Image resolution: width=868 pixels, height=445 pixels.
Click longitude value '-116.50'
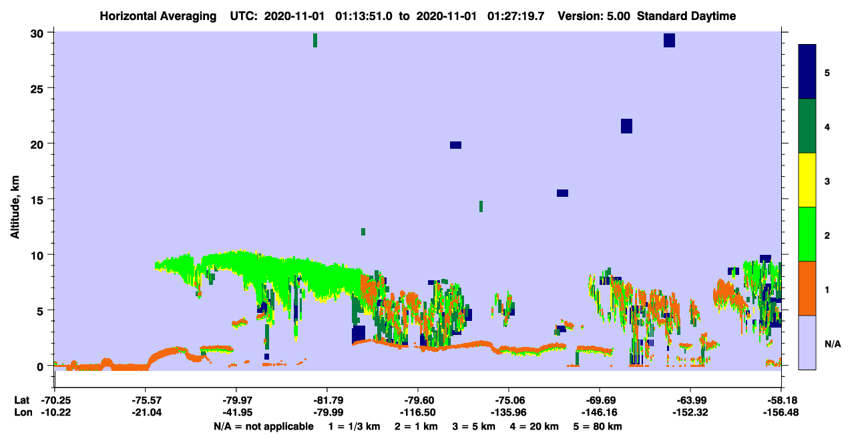(x=417, y=412)
